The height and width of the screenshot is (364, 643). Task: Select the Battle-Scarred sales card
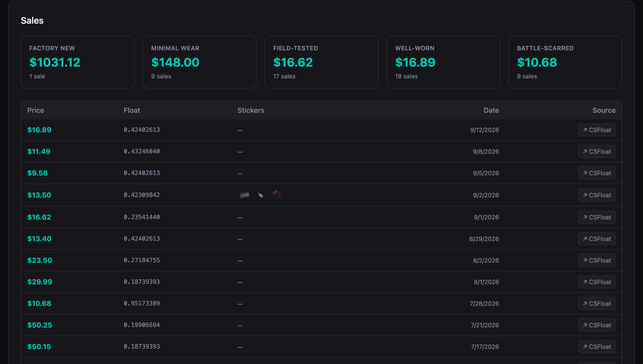(565, 62)
